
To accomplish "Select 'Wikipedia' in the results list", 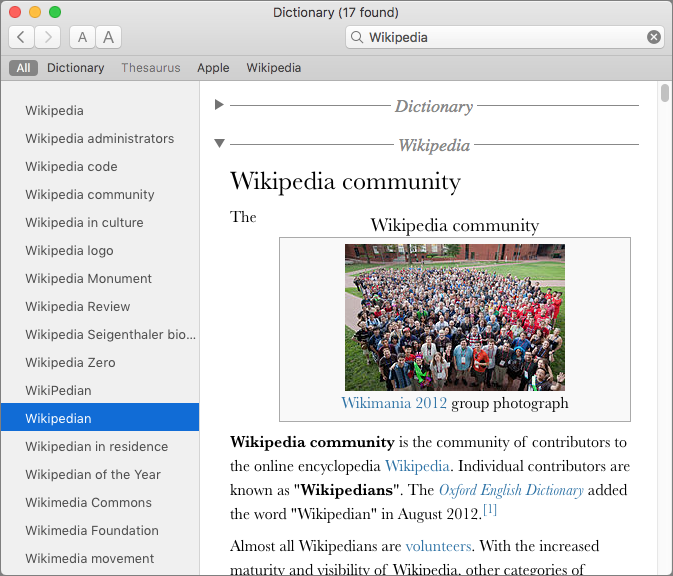I will pos(100,111).
